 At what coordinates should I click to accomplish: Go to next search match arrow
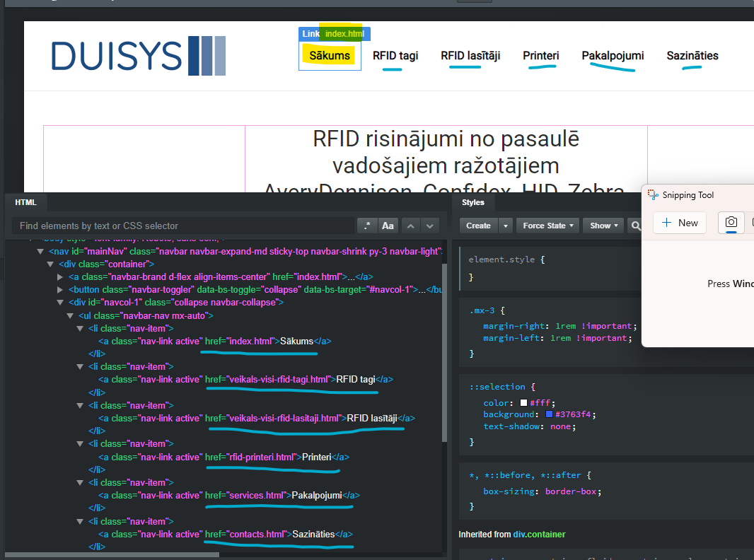pos(430,226)
